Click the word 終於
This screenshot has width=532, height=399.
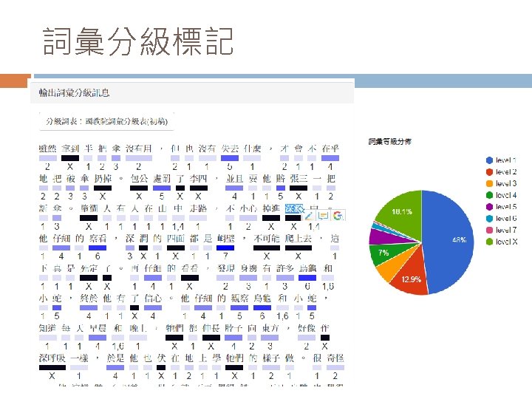pyautogui.click(x=89, y=299)
